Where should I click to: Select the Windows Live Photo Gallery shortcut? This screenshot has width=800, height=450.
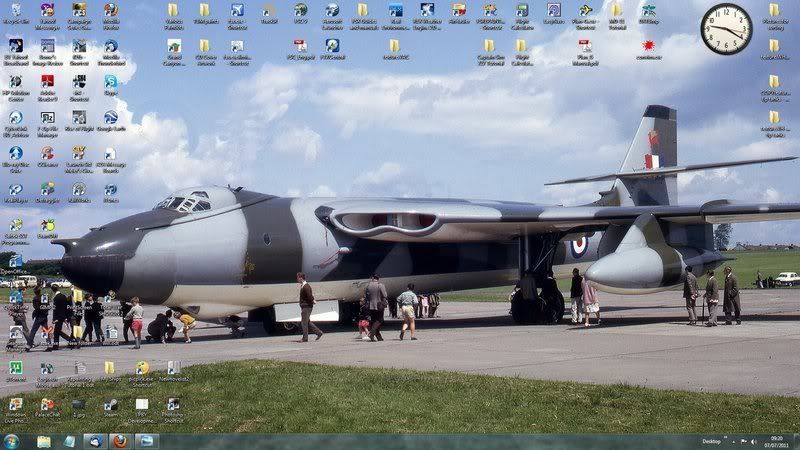[16, 411]
